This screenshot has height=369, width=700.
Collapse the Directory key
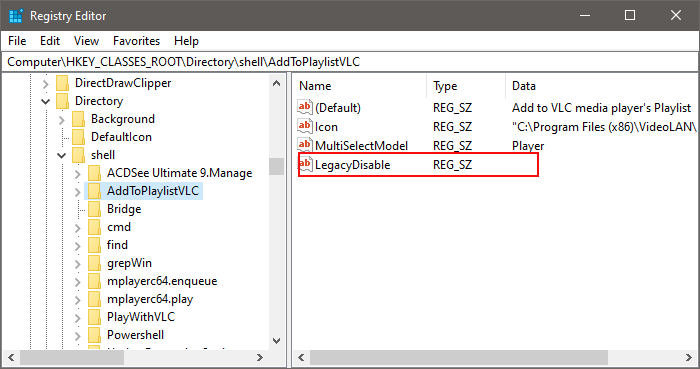(46, 101)
